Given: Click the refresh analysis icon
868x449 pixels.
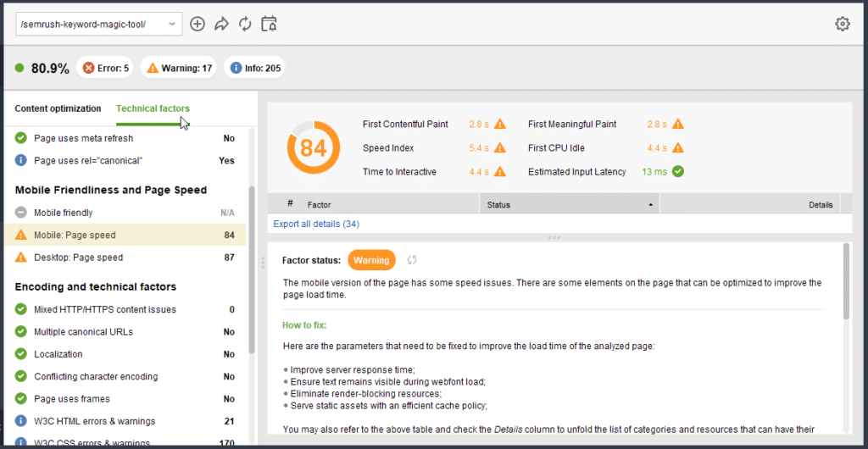Looking at the screenshot, I should point(245,24).
